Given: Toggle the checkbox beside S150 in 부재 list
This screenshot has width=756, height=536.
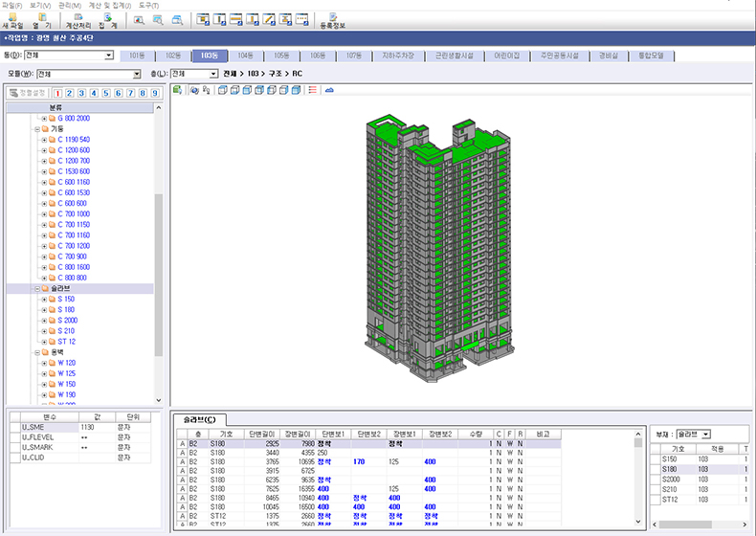Looking at the screenshot, I should 656,459.
